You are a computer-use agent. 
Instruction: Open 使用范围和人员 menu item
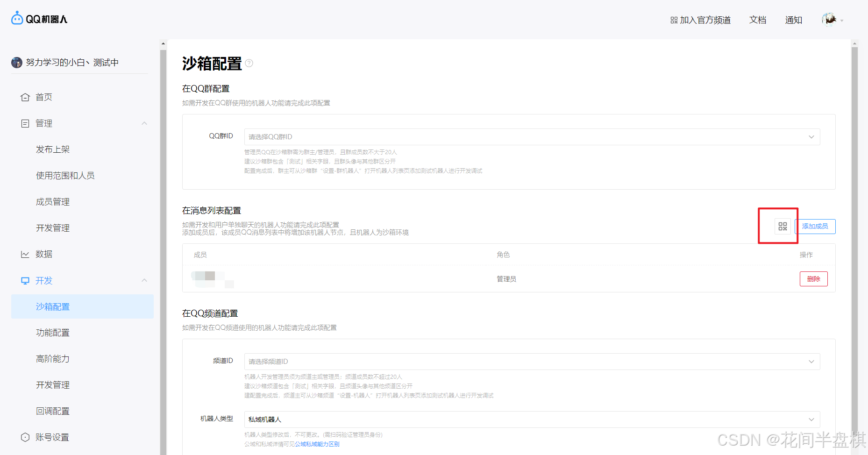[x=65, y=176]
